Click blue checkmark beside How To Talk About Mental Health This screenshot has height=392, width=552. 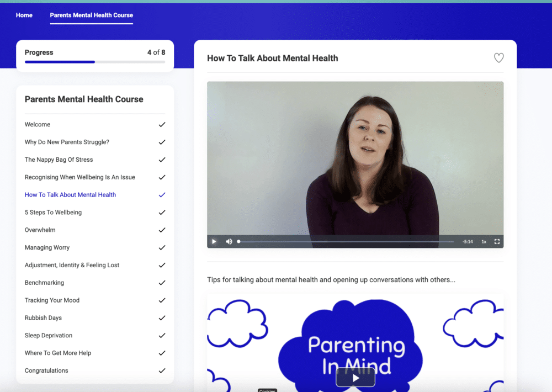pyautogui.click(x=162, y=195)
